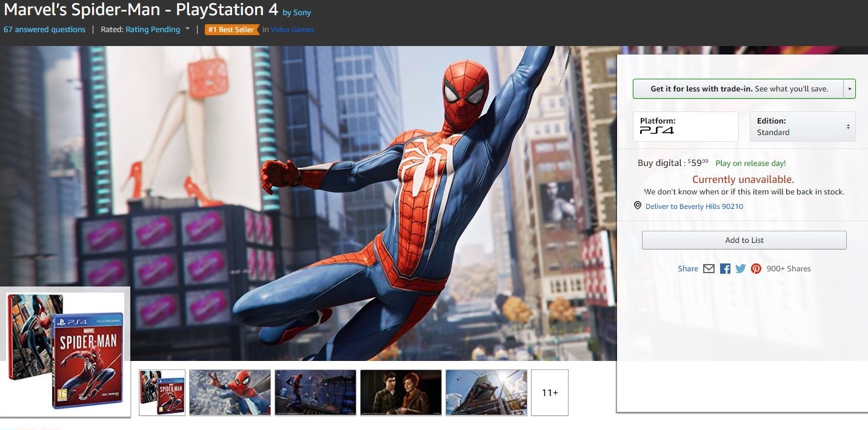Select the Spider-Man close-up swinging thumbnail
This screenshot has width=868, height=430.
(230, 392)
